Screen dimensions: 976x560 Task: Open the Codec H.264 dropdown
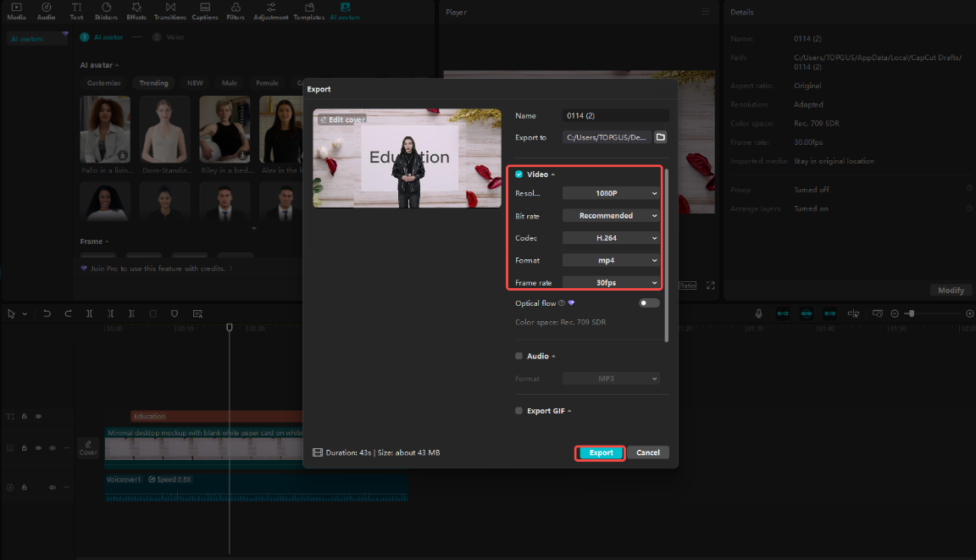(x=611, y=238)
